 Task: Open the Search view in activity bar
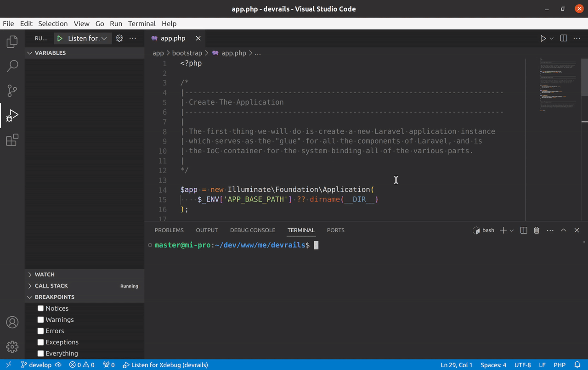click(x=12, y=66)
